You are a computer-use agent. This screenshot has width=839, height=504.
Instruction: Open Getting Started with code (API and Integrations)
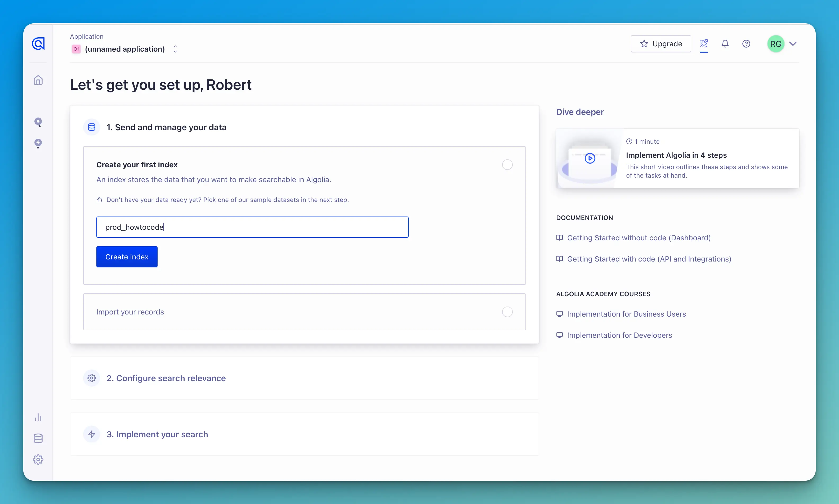(x=649, y=259)
